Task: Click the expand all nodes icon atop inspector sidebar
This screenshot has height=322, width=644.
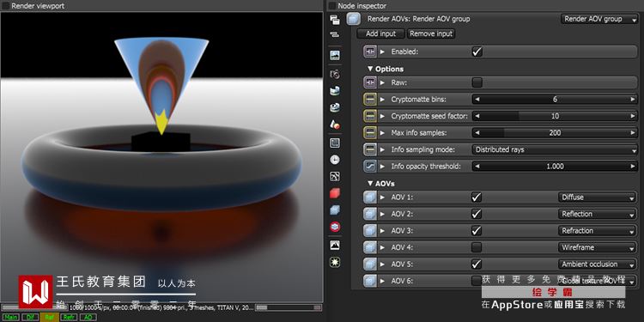Action: click(335, 19)
